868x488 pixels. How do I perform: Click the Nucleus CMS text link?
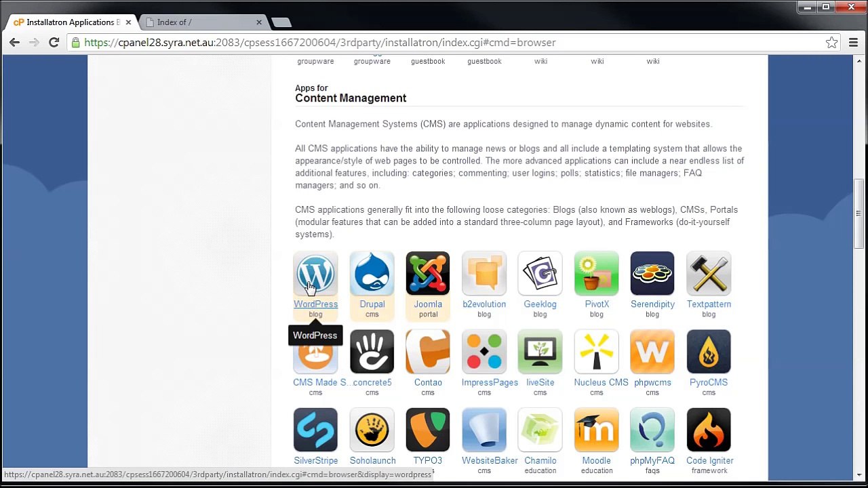click(601, 382)
